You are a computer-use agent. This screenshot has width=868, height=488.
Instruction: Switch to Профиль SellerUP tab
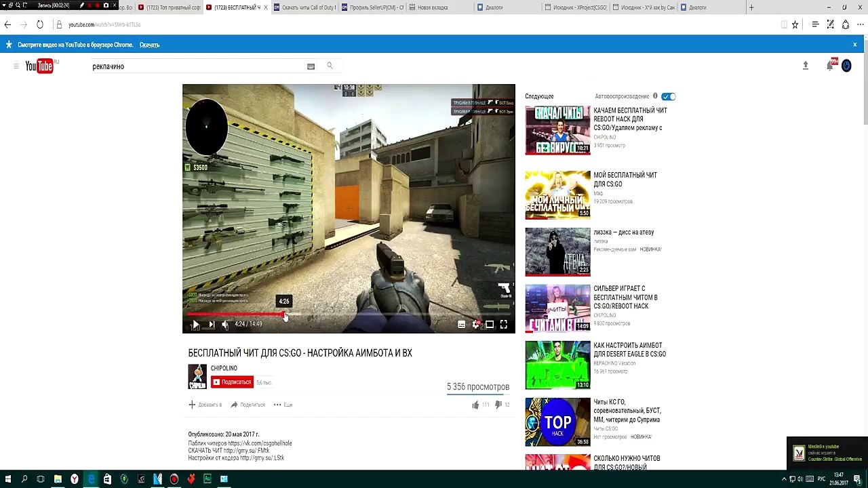(x=372, y=7)
